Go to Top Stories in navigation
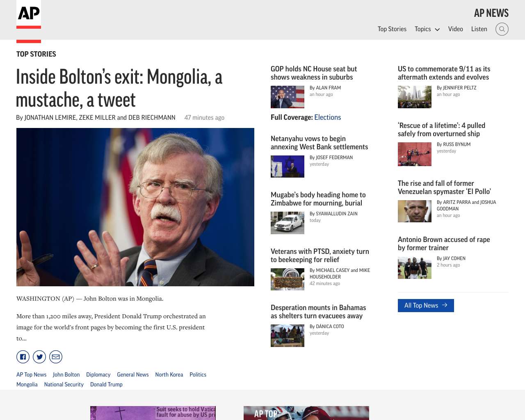 tap(392, 29)
